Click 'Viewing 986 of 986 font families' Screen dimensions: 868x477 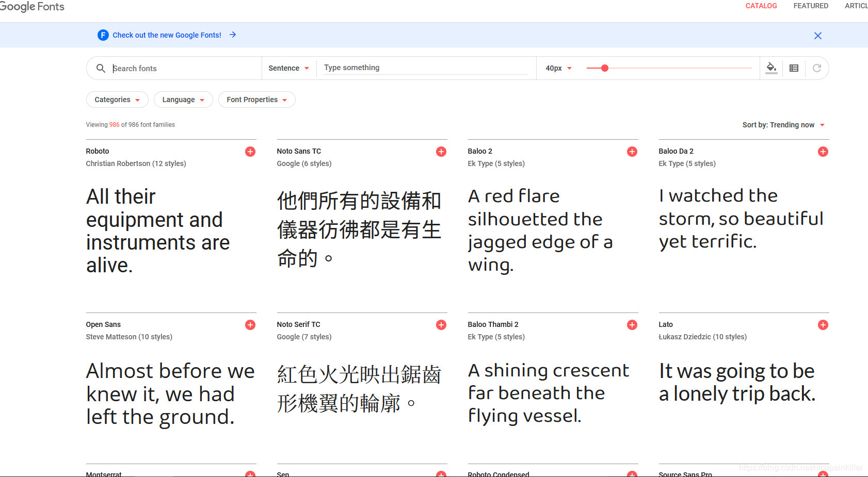pos(130,125)
